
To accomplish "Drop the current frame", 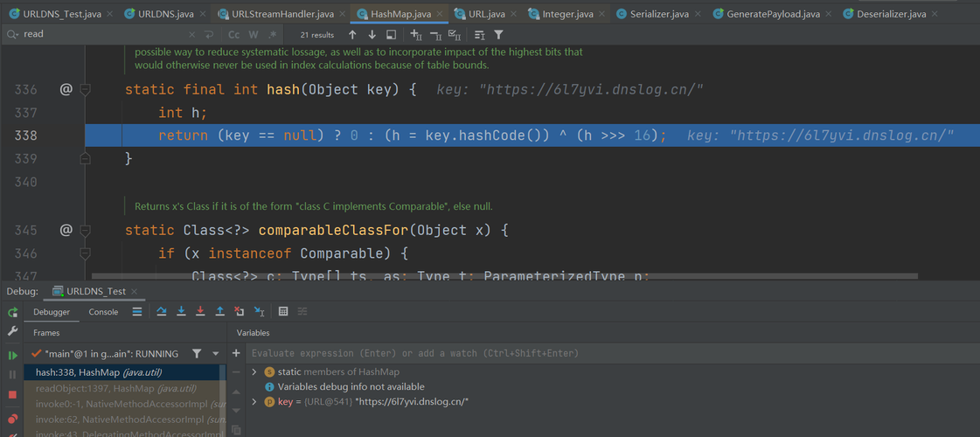I will 239,311.
